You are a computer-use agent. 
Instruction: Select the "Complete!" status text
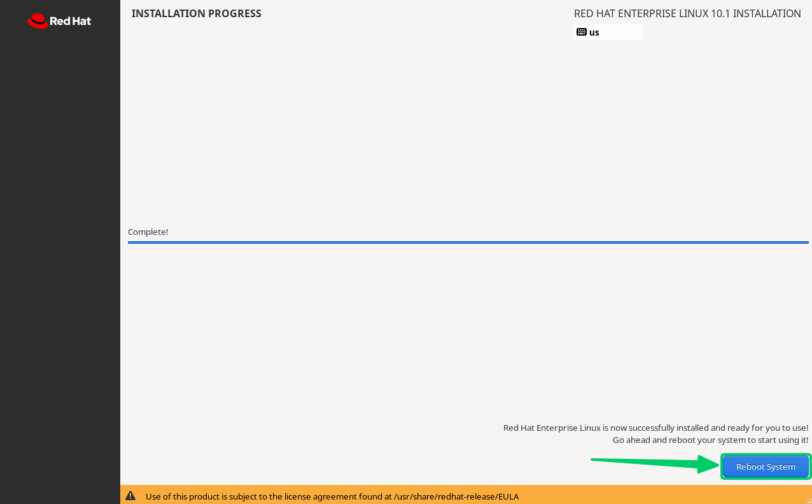148,232
